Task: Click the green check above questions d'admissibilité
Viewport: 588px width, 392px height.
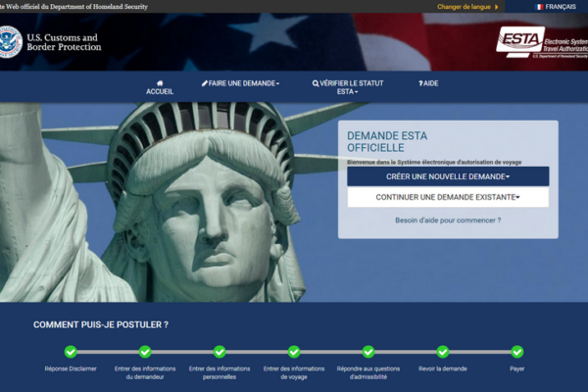Action: [368, 352]
